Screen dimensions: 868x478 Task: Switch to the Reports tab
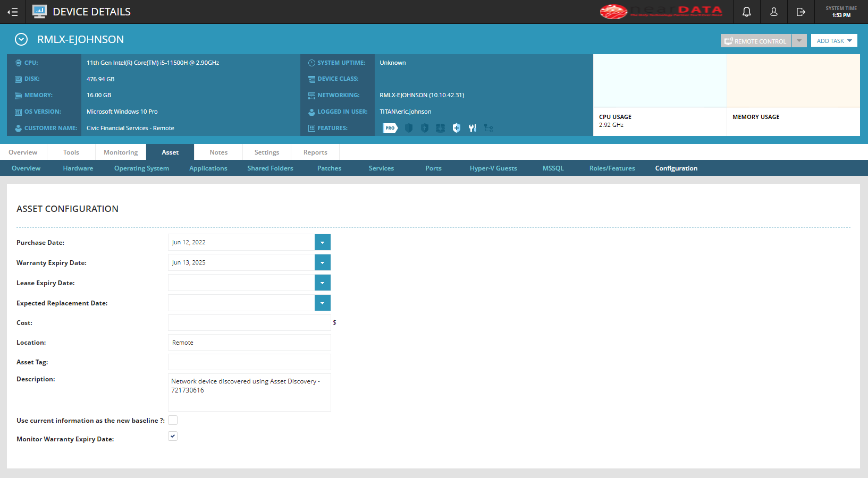315,152
